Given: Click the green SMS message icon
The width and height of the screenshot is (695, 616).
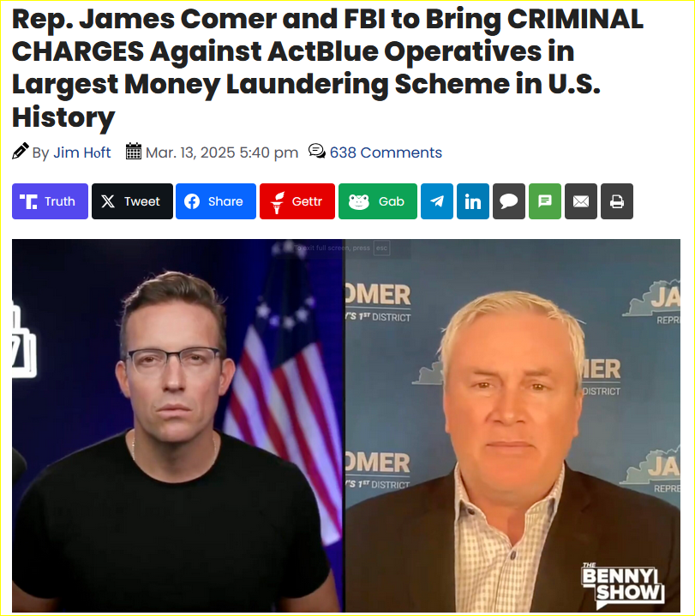Looking at the screenshot, I should (545, 201).
